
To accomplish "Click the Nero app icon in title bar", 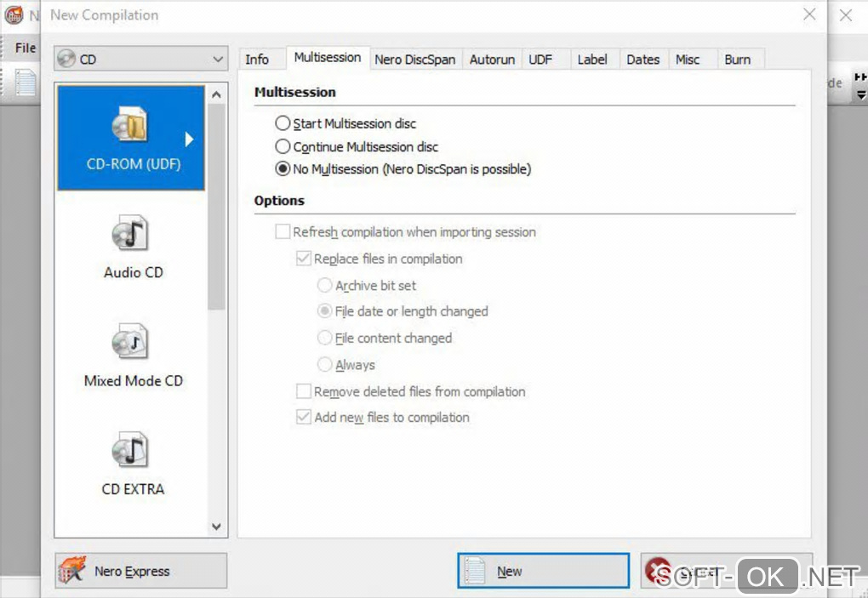I will click(x=14, y=14).
